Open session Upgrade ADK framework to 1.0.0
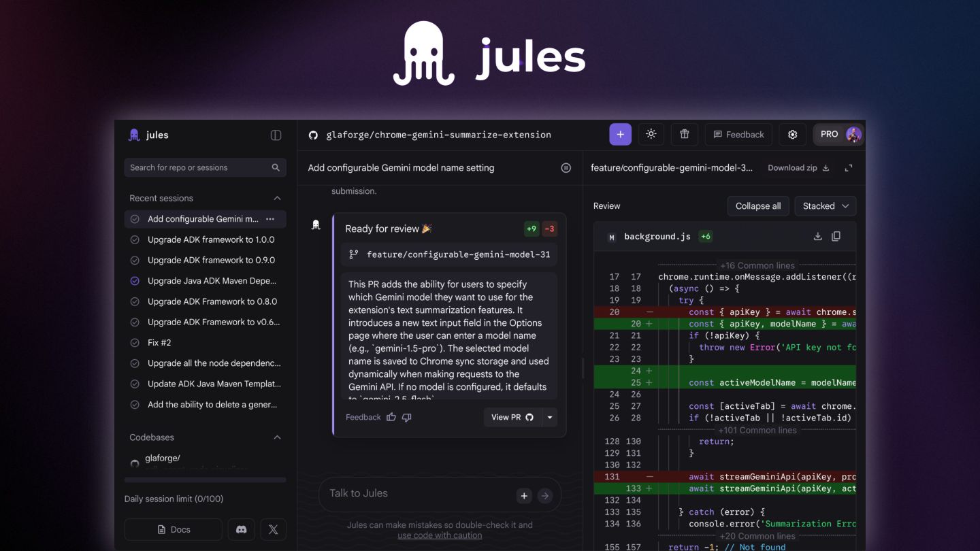Screen dimensions: 980x551 [205, 239]
